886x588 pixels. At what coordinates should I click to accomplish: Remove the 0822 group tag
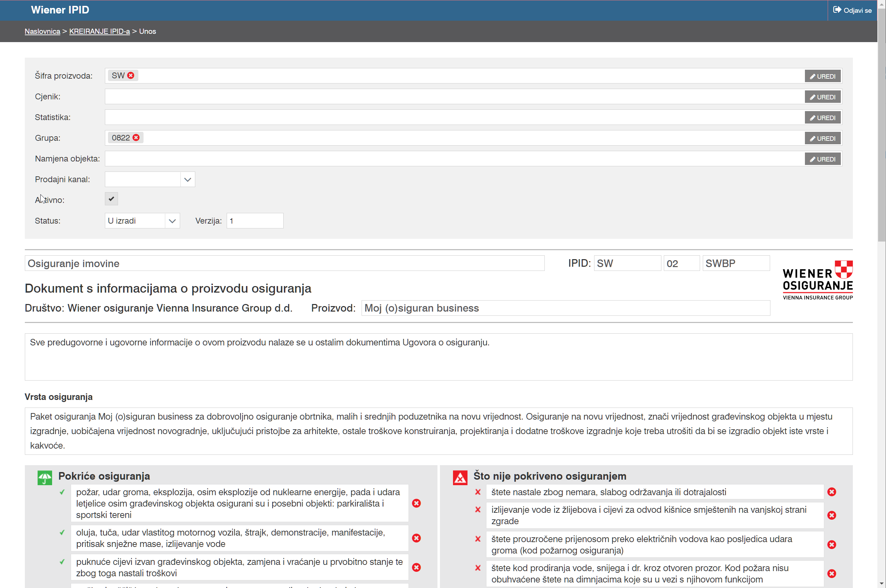(136, 138)
